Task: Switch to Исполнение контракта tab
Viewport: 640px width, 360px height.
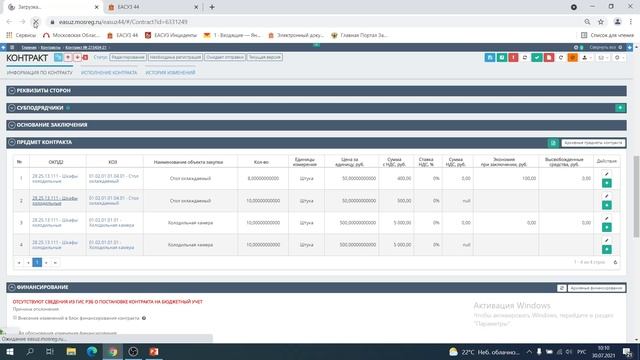Action: [x=109, y=73]
